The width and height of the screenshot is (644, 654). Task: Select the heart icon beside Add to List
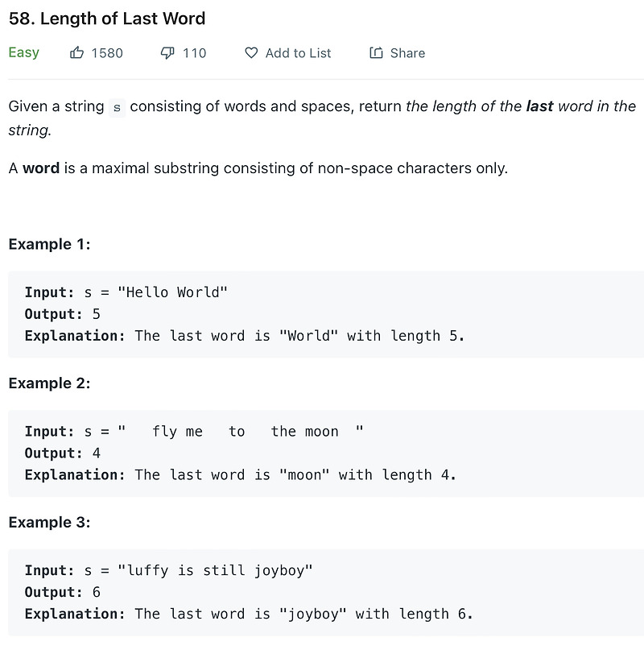point(251,52)
